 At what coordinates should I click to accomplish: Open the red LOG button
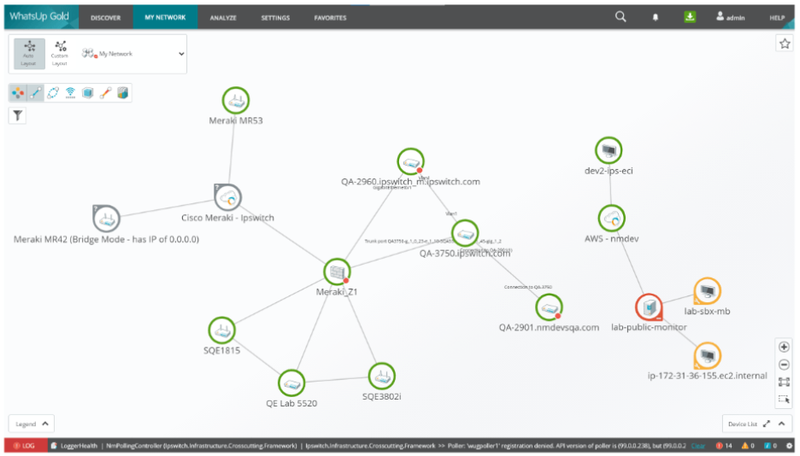click(x=26, y=446)
